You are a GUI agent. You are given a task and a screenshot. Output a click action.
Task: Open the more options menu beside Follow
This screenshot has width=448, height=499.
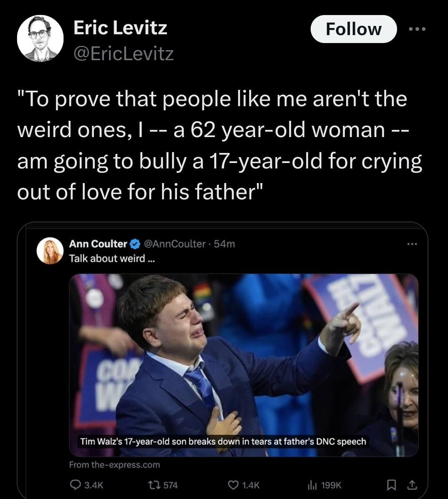pyautogui.click(x=418, y=29)
